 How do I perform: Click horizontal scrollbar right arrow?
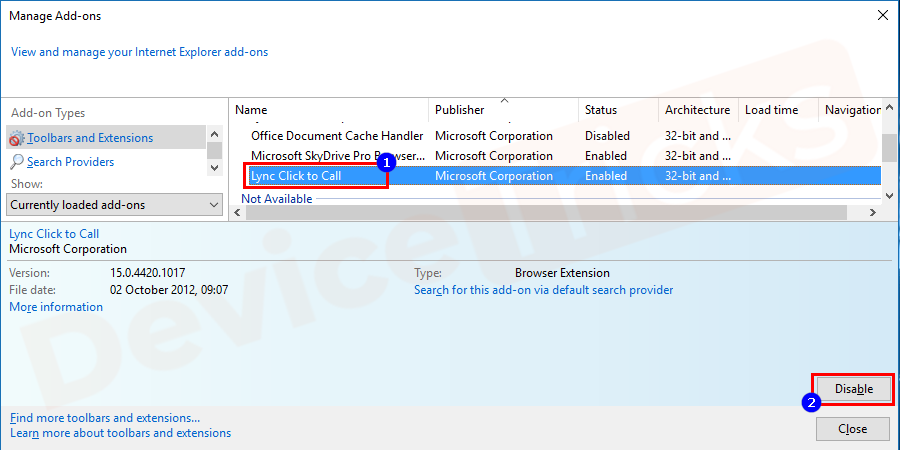pyautogui.click(x=872, y=212)
